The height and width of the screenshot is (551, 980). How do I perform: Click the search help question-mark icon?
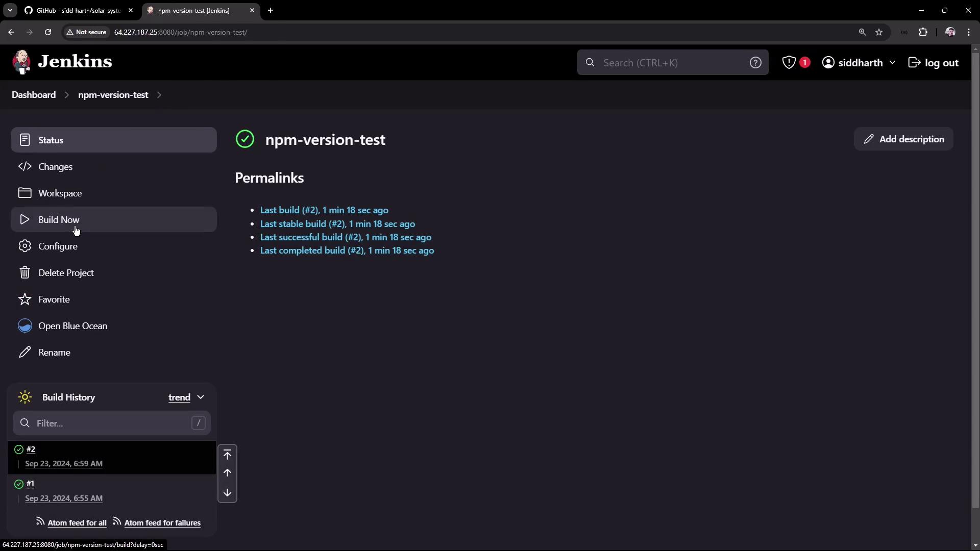point(755,62)
